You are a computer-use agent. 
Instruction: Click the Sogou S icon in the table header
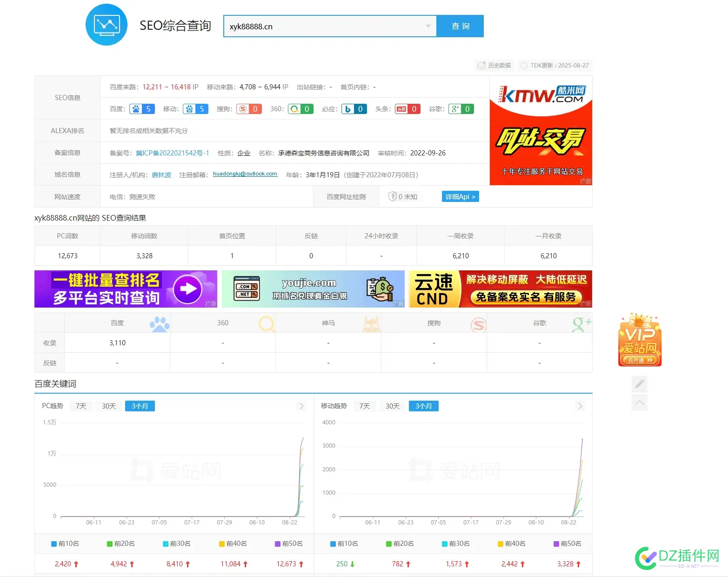tap(479, 323)
